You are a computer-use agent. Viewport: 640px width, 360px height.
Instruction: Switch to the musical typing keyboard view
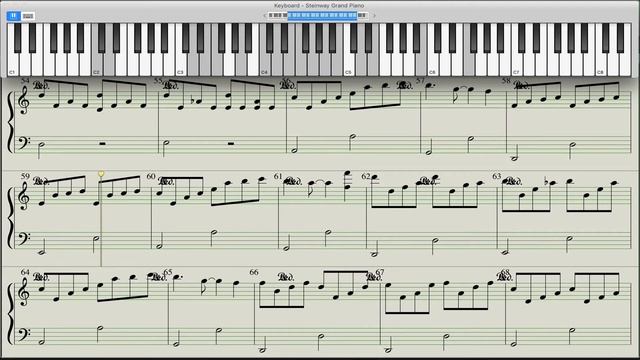[28, 16]
